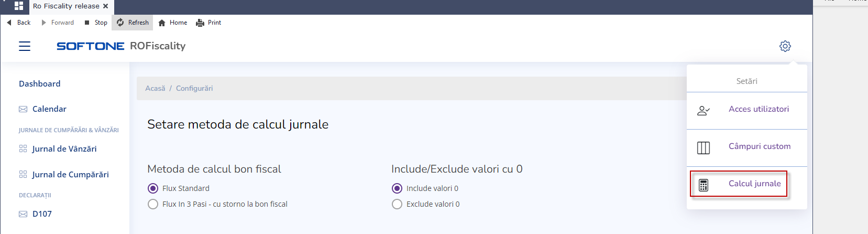
Task: Open Jurnal de Cumpărări from the sidebar
Action: 70,175
